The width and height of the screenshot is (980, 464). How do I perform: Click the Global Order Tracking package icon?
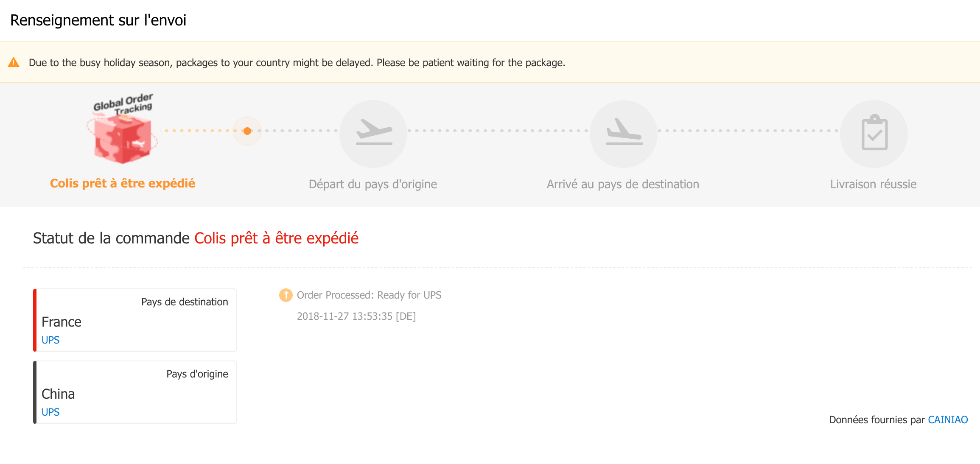point(123,129)
